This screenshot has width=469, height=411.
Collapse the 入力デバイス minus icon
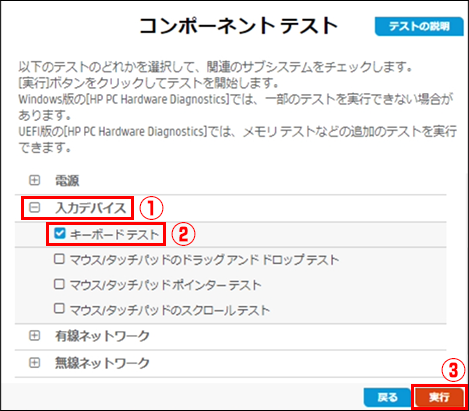click(34, 208)
